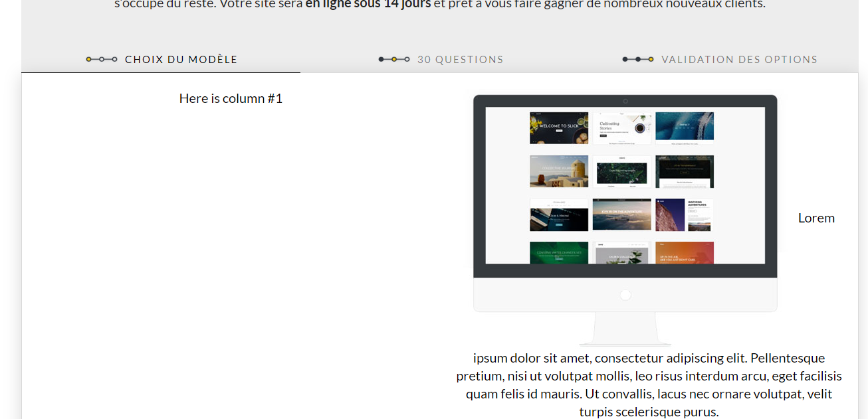The width and height of the screenshot is (868, 419).
Task: Pick the Cultivating Stories template preview
Action: coord(621,128)
